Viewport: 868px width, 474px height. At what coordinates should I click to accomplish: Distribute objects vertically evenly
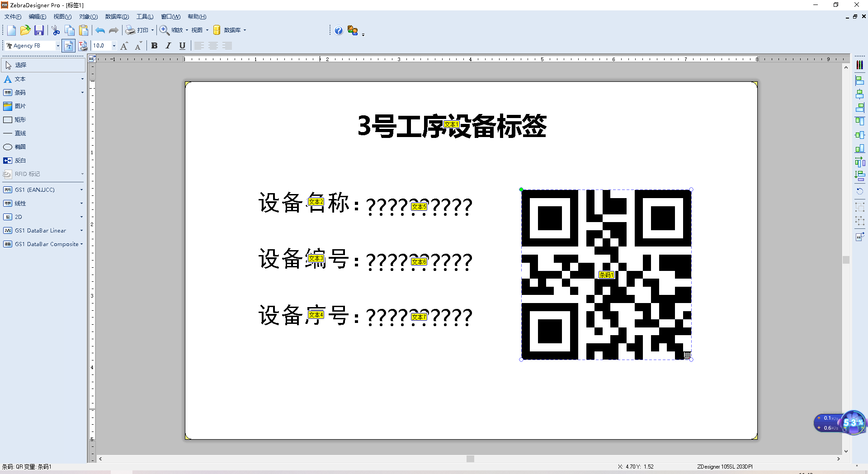pos(859,175)
